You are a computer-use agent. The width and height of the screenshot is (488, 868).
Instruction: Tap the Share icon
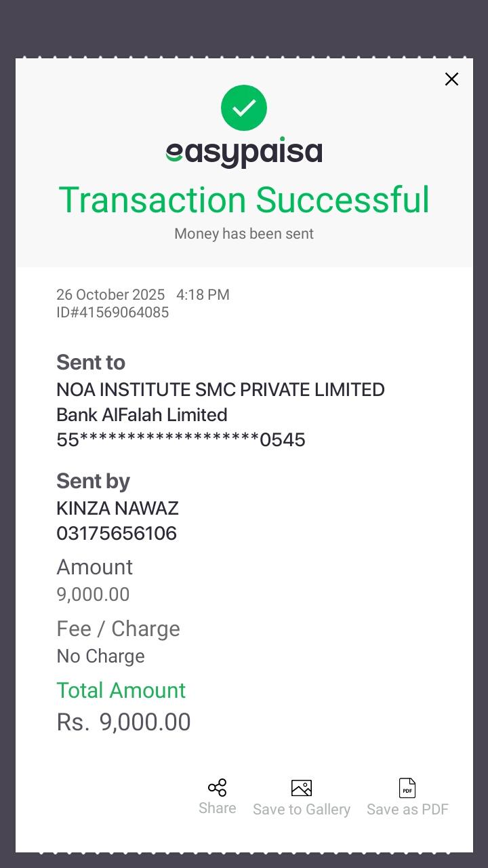pos(217,787)
